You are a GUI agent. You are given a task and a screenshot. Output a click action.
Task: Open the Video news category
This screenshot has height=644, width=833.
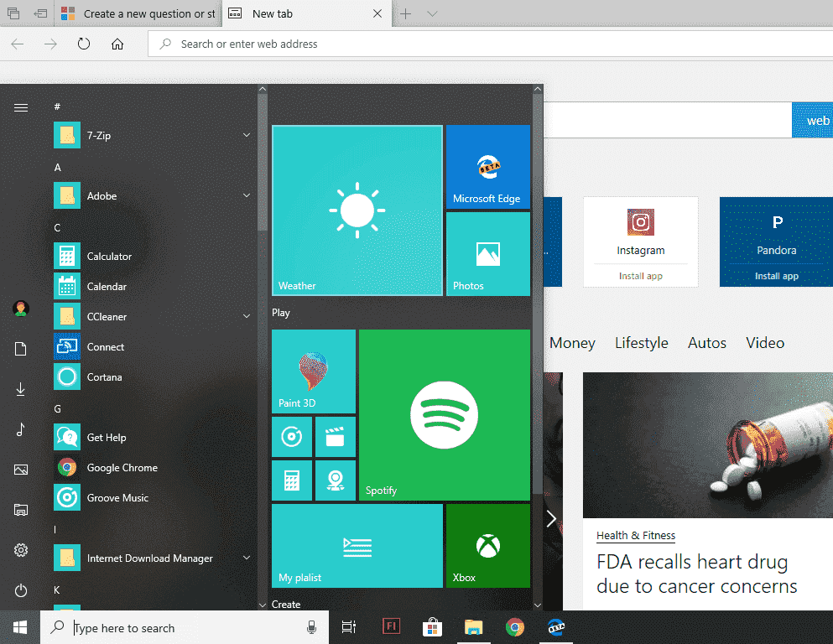pos(765,343)
